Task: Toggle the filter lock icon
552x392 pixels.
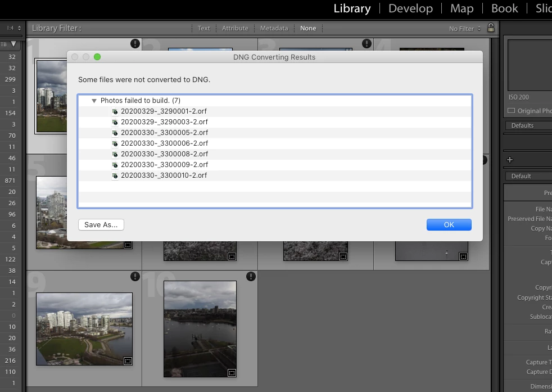Action: pos(491,28)
